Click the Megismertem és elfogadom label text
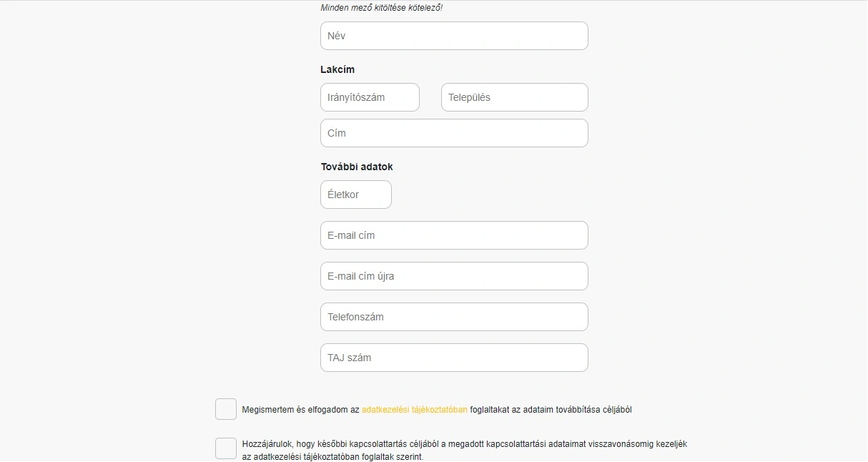This screenshot has height=462, width=868. (x=300, y=410)
